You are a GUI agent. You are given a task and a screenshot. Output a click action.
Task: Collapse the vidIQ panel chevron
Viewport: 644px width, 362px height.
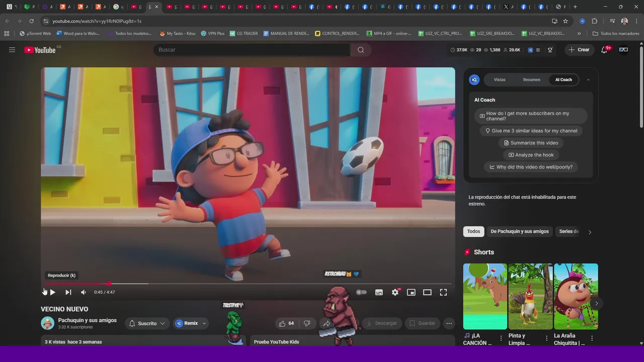pos(588,79)
